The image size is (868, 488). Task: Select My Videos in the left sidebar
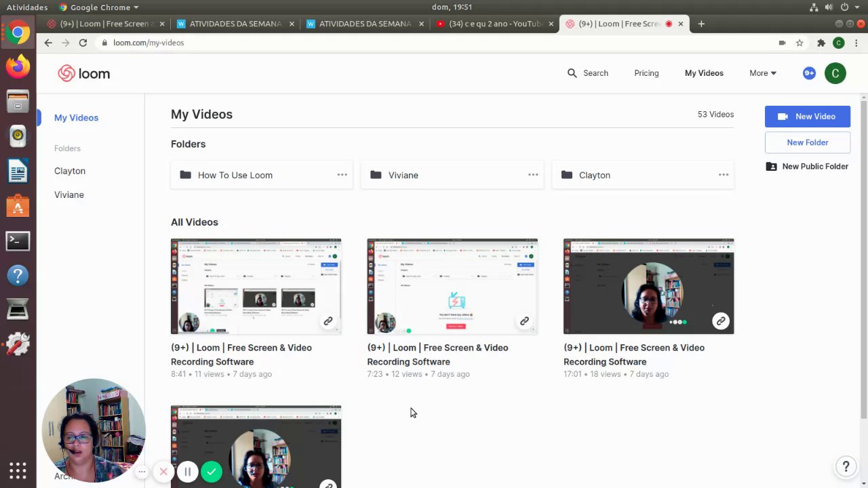point(76,118)
